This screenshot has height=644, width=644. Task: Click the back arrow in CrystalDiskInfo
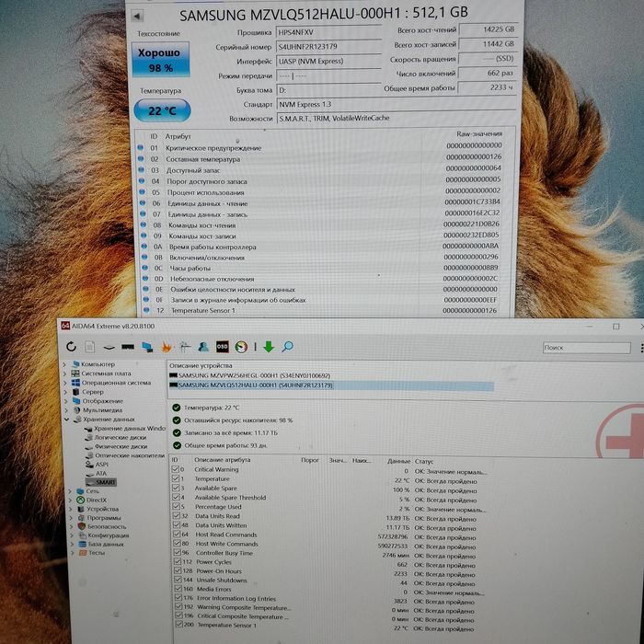pyautogui.click(x=137, y=16)
